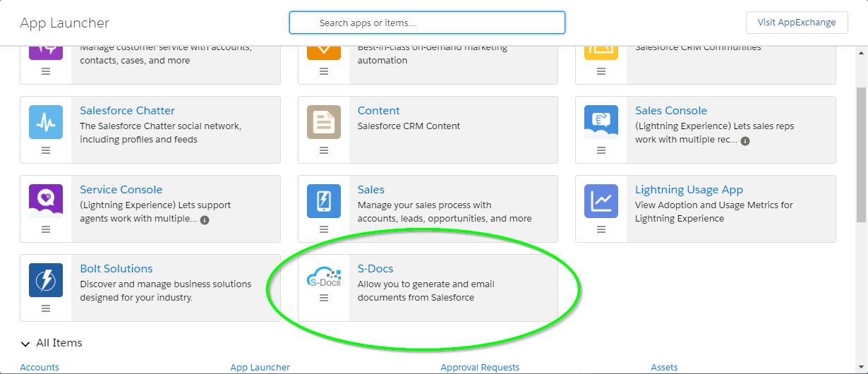Click the Lightning Usage App description text
The width and height of the screenshot is (868, 374).
[714, 212]
